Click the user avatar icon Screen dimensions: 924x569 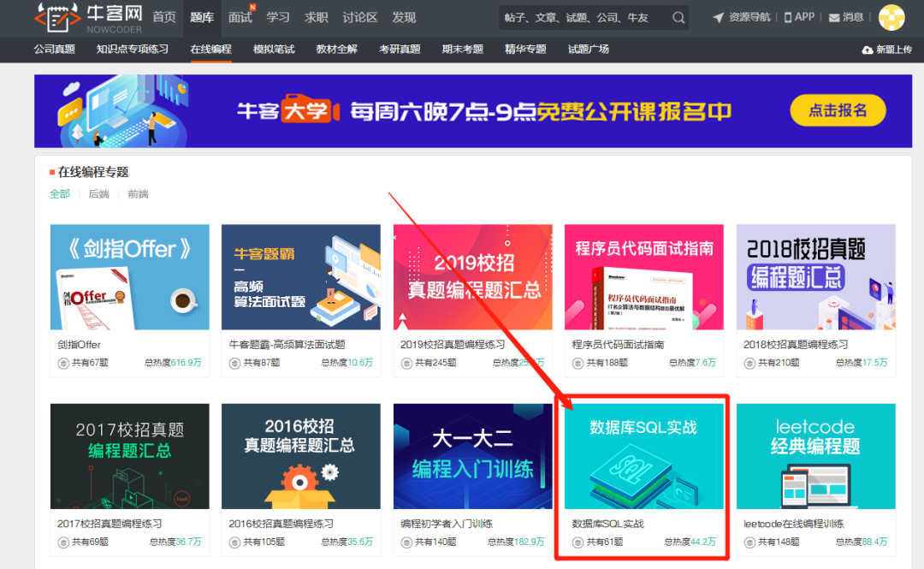(891, 17)
